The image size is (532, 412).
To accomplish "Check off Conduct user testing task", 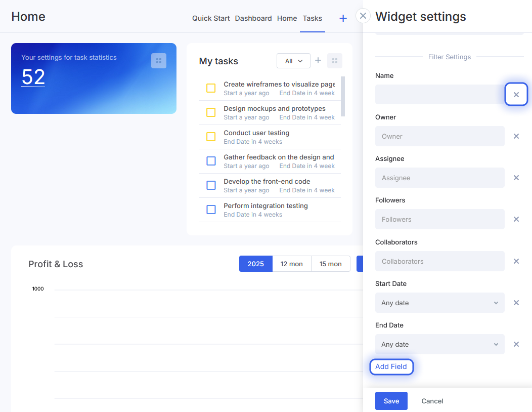I will [211, 137].
